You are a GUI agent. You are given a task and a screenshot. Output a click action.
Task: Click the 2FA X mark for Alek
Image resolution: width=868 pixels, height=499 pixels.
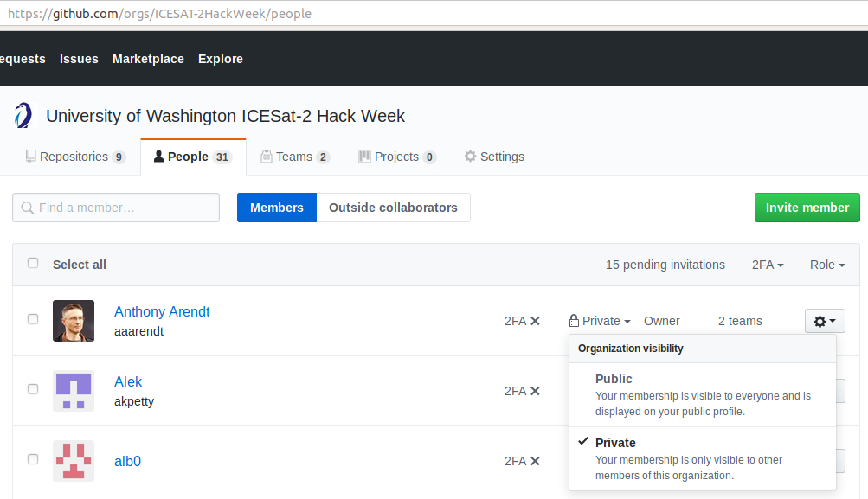[x=535, y=391]
